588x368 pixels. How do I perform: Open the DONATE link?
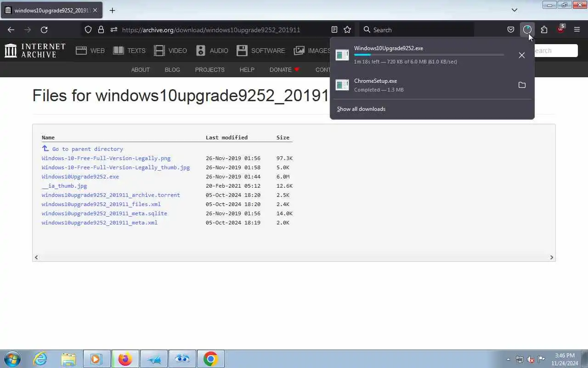pyautogui.click(x=284, y=70)
